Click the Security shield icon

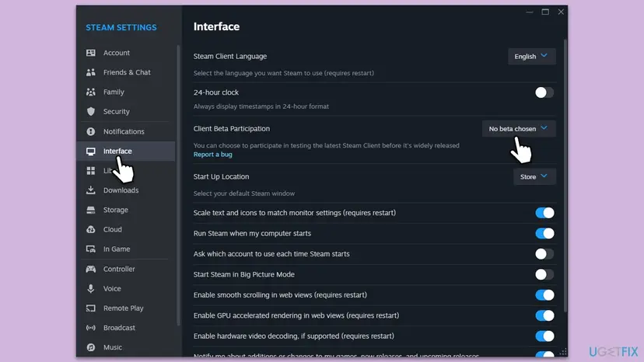pos(91,111)
